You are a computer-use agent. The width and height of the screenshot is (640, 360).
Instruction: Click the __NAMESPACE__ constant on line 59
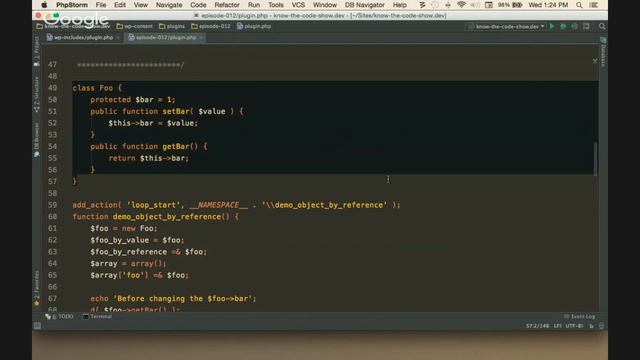tap(218, 205)
